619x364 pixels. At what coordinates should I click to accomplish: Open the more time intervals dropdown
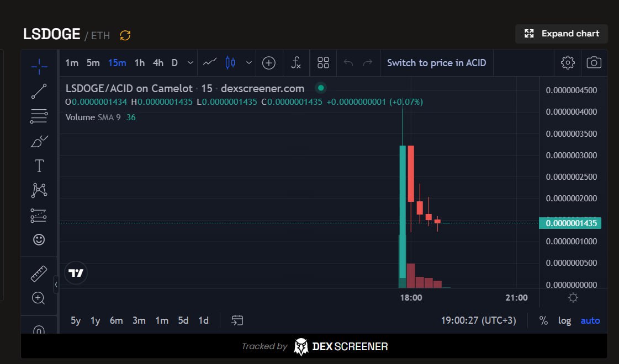point(191,63)
